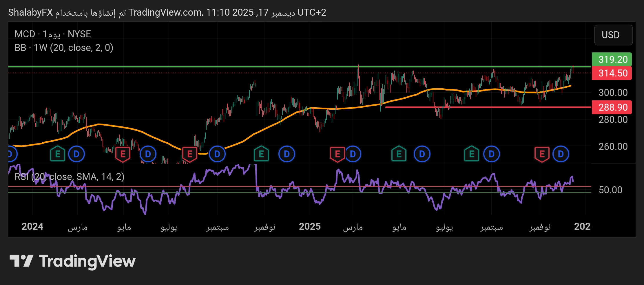Click the green earnings marker at November 2024
644x285 pixels.
pyautogui.click(x=261, y=154)
